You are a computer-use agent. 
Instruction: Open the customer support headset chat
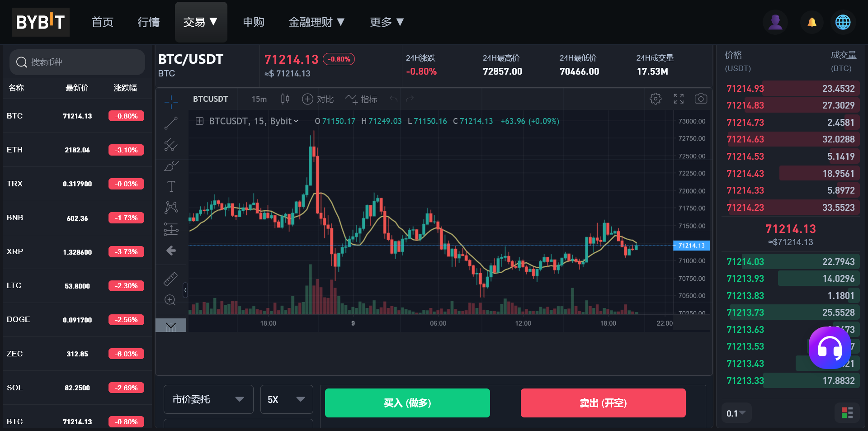830,348
